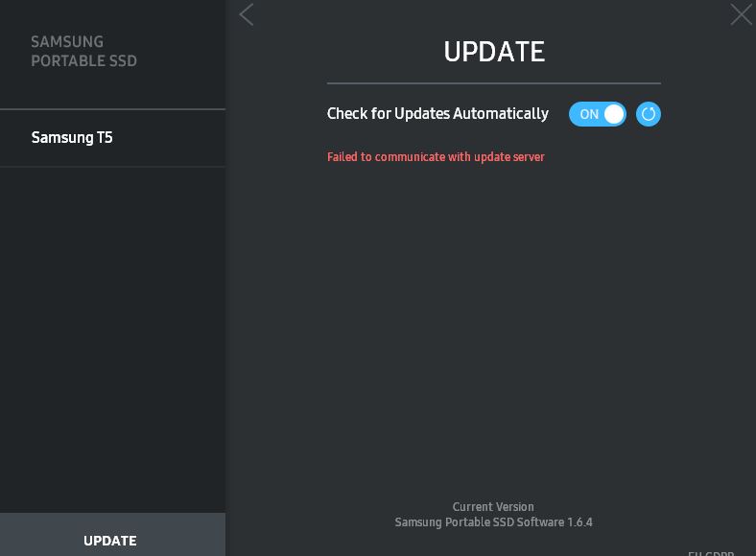756x556 pixels.
Task: Select the Samsung T5 drive
Action: tap(72, 137)
